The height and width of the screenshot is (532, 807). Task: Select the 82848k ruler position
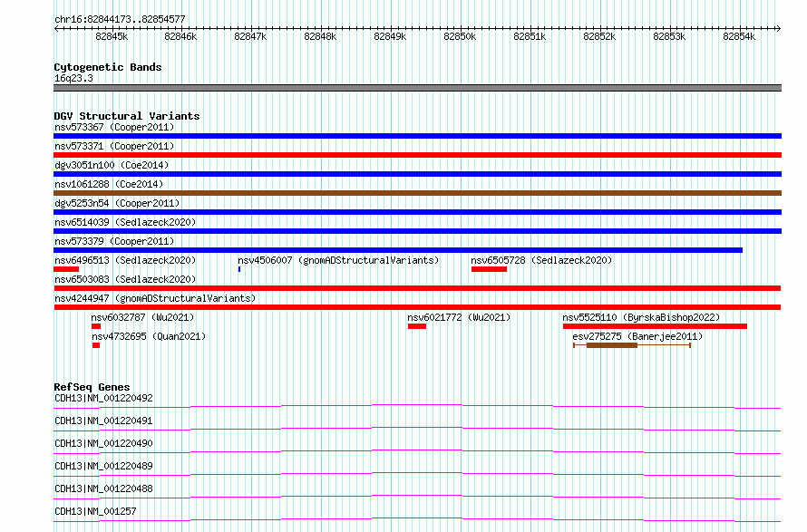tap(320, 36)
